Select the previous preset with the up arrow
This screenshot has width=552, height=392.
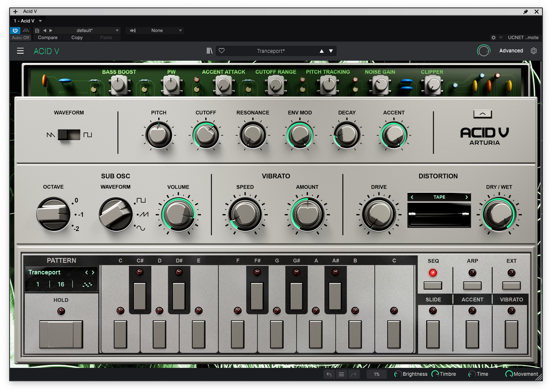tap(321, 51)
